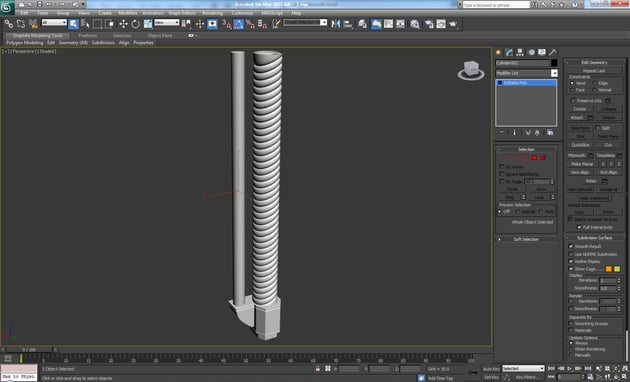Open the Modifier List dropdown
The image size is (630, 382).
pyautogui.click(x=526, y=73)
